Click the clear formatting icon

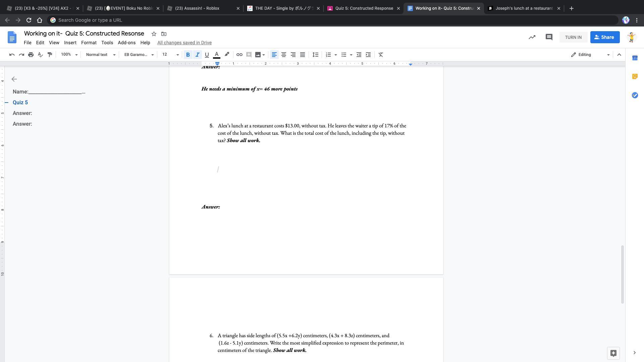(381, 55)
